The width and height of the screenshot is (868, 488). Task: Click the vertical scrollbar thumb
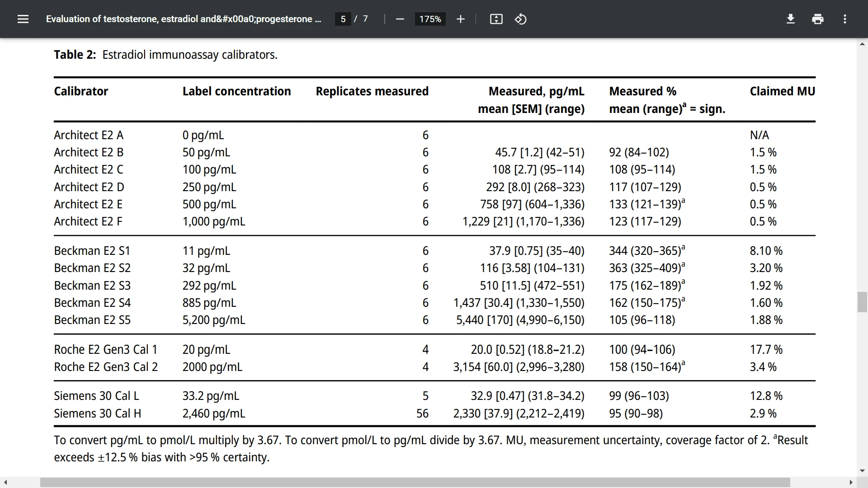[862, 302]
